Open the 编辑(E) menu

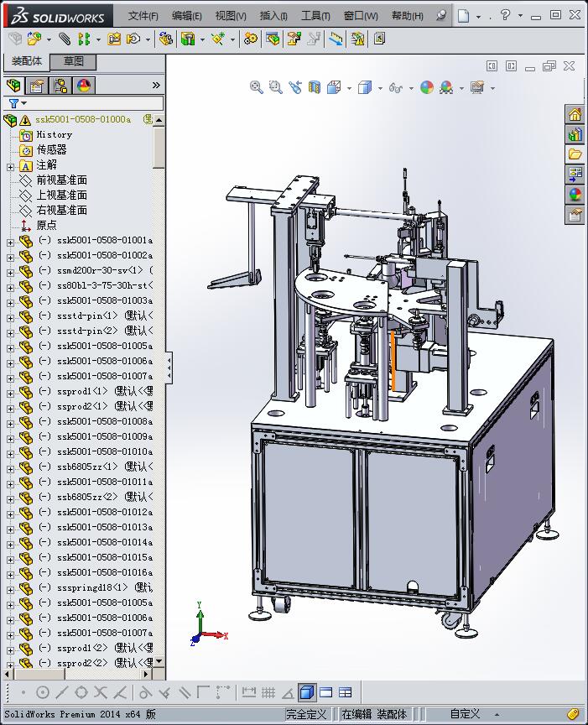187,16
